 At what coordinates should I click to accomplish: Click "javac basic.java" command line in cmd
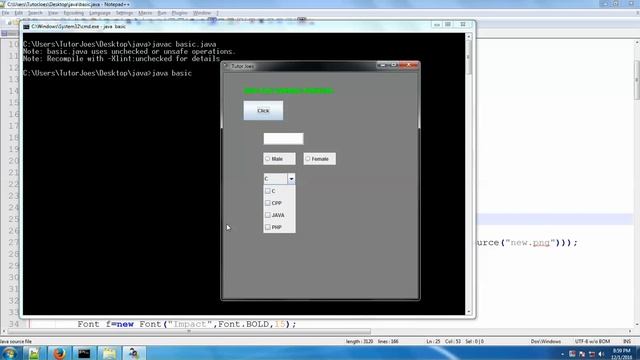point(184,44)
